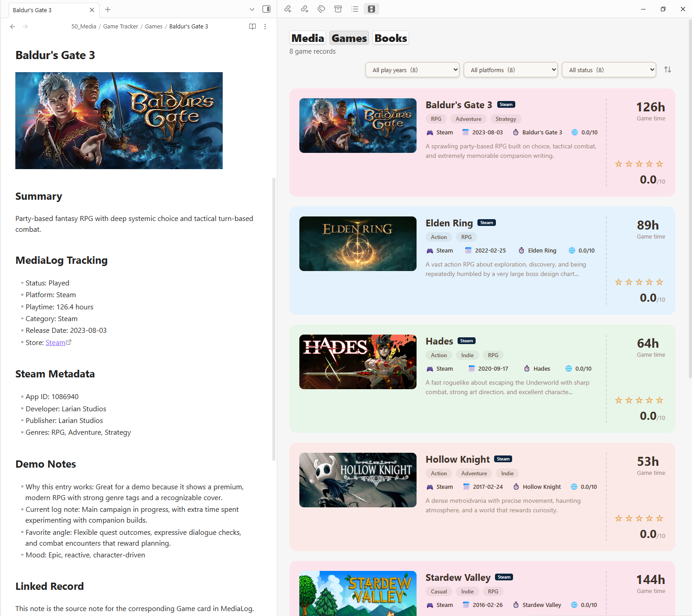Go to the 50_Media breadcrumb folder

[84, 27]
